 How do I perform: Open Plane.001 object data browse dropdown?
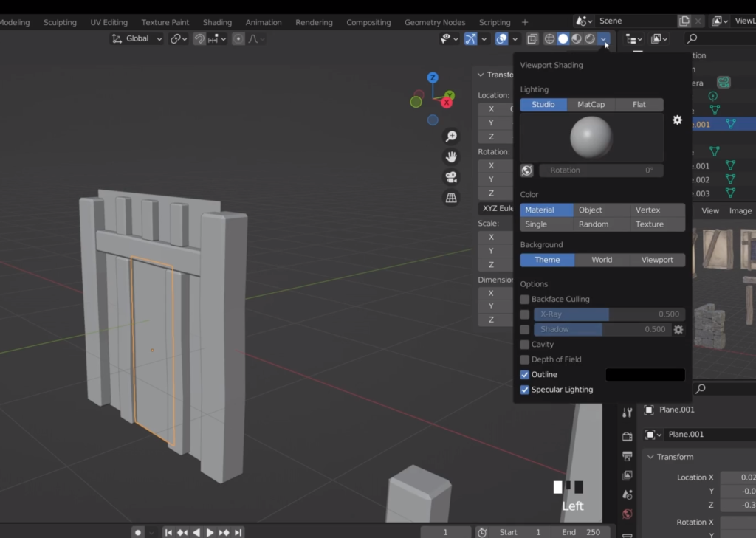click(653, 435)
